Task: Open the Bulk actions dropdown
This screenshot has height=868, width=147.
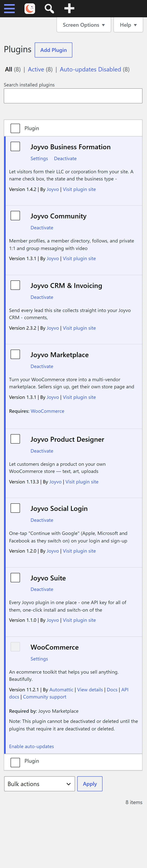Action: (40, 784)
